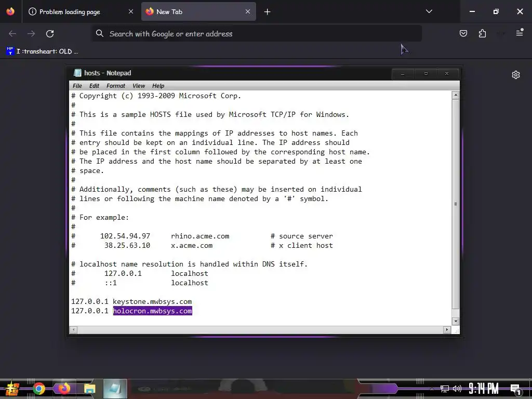
Task: Switch to Notepad on the taskbar
Action: (115, 389)
